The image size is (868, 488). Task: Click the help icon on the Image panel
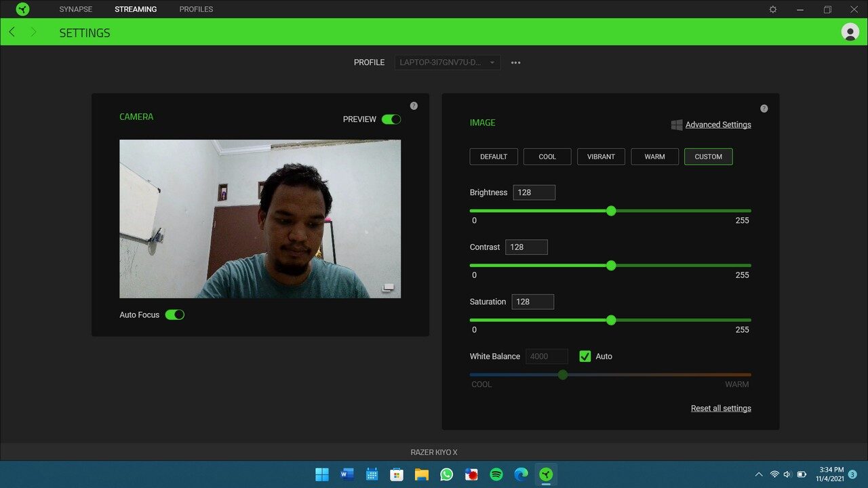[x=764, y=108]
